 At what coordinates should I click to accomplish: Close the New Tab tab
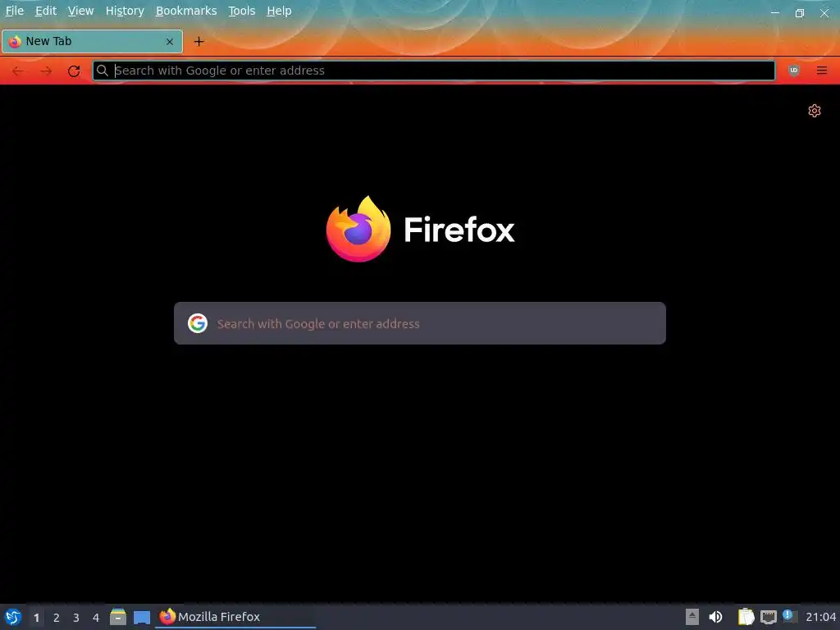click(169, 41)
